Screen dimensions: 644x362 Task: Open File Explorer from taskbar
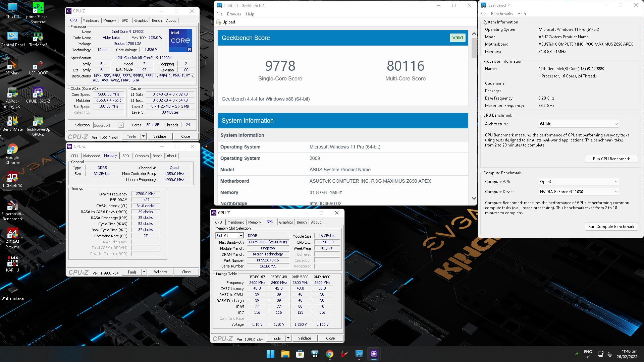(x=285, y=354)
